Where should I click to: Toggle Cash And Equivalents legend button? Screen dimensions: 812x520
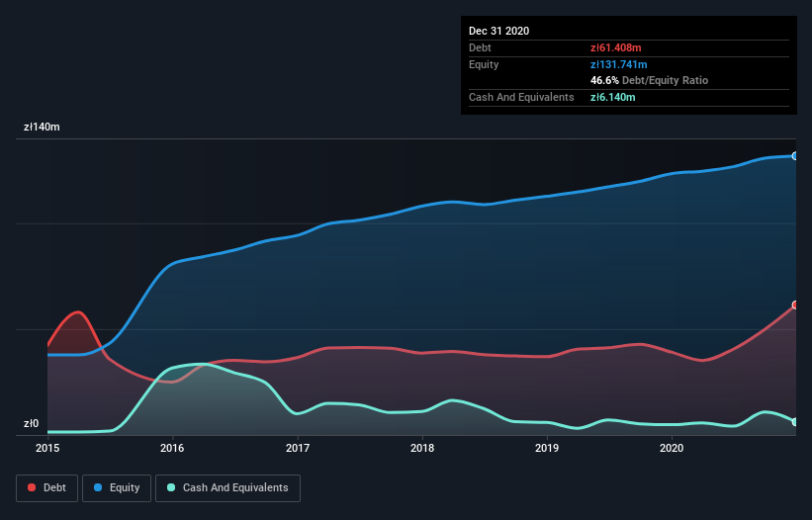click(x=227, y=488)
